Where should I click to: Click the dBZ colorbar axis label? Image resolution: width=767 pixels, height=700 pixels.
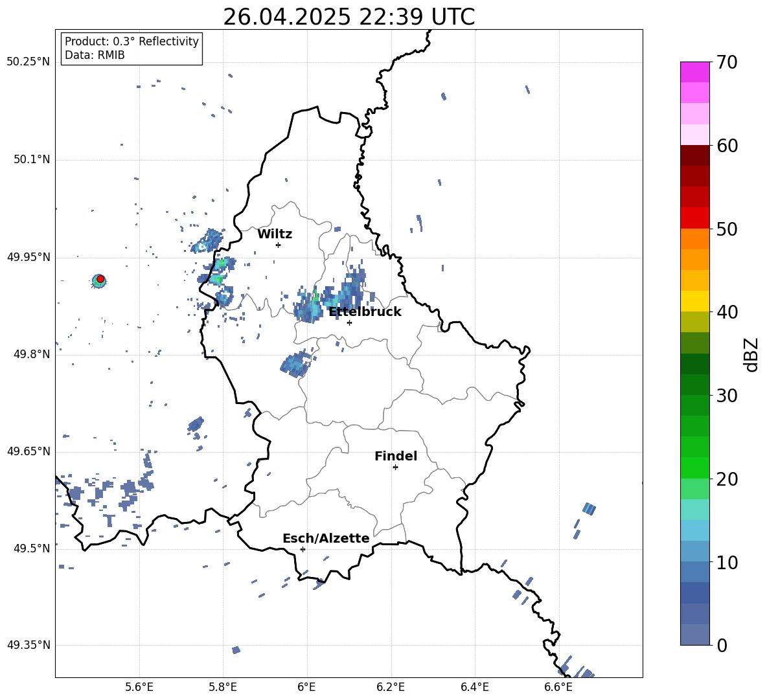pyautogui.click(x=751, y=354)
